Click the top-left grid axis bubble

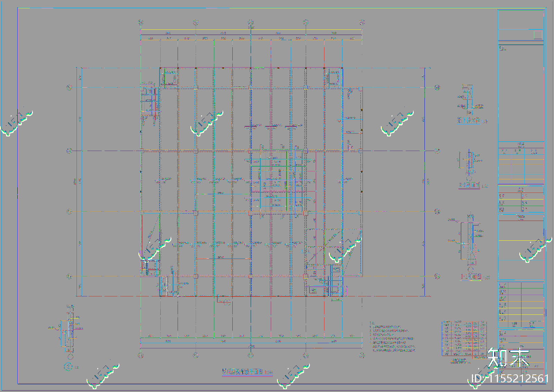[141, 23]
